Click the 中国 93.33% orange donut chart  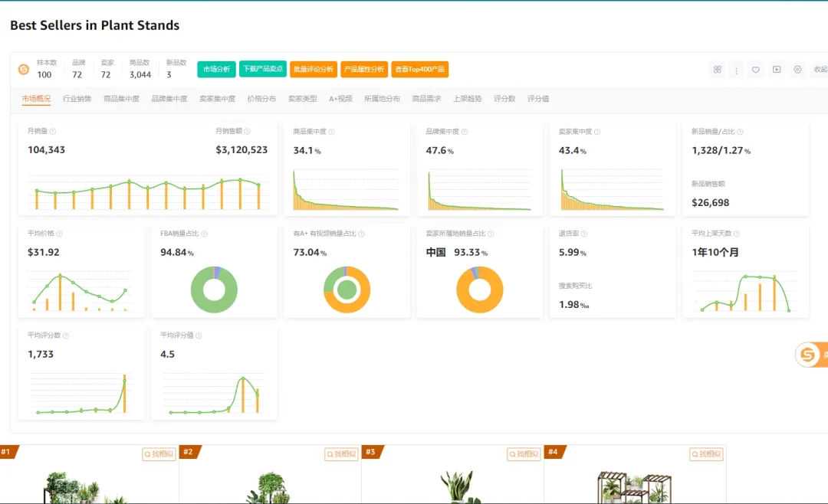pos(479,290)
